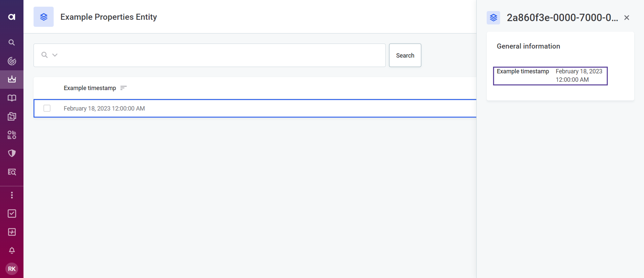Screen dimensions: 644x278
Task: Open the target/audiences sidebar icon
Action: 12,61
